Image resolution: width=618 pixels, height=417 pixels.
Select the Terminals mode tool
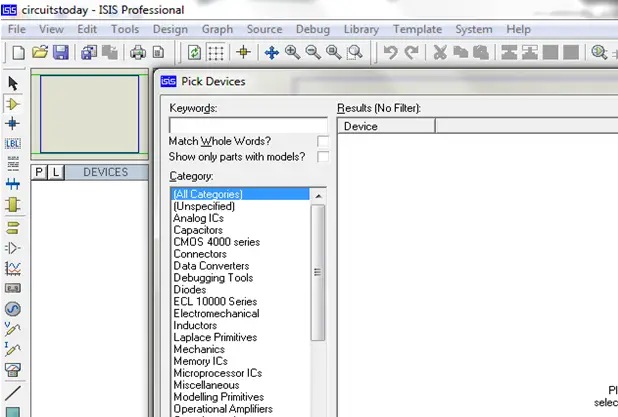13,228
